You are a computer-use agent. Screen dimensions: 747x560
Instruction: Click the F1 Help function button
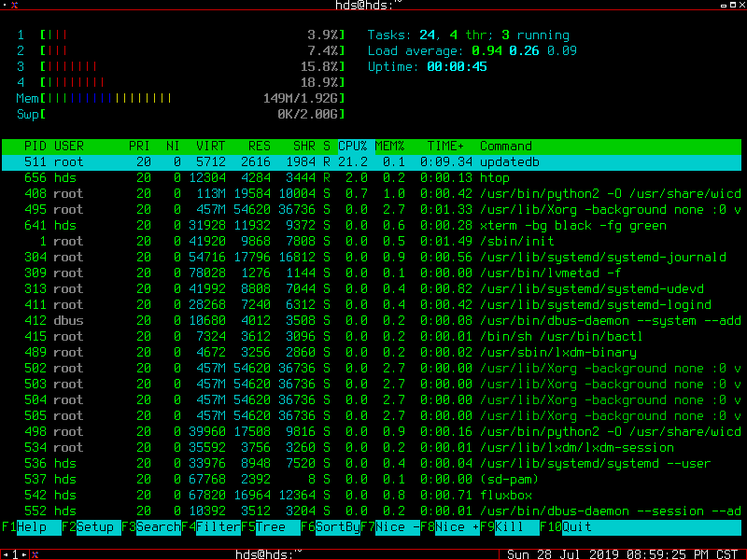tap(32, 527)
